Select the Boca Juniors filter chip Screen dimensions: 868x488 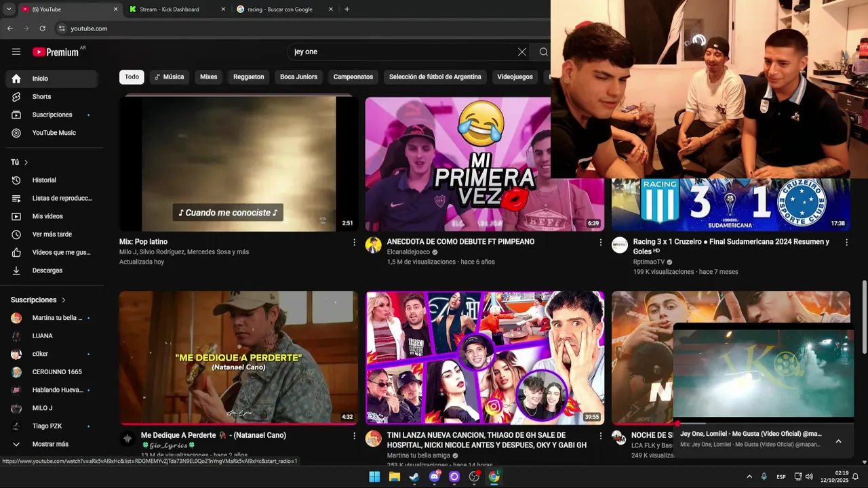click(298, 77)
